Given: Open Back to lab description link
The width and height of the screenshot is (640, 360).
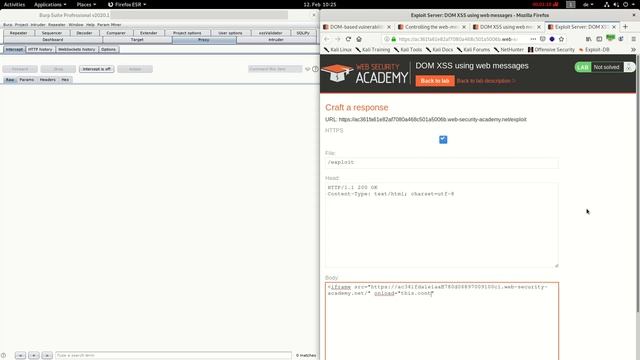Looking at the screenshot, I should (486, 81).
